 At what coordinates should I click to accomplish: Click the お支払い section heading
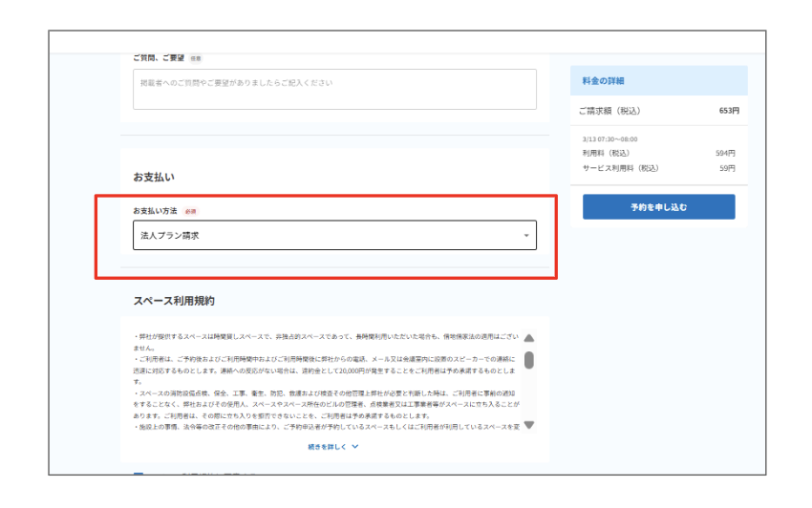click(x=154, y=177)
